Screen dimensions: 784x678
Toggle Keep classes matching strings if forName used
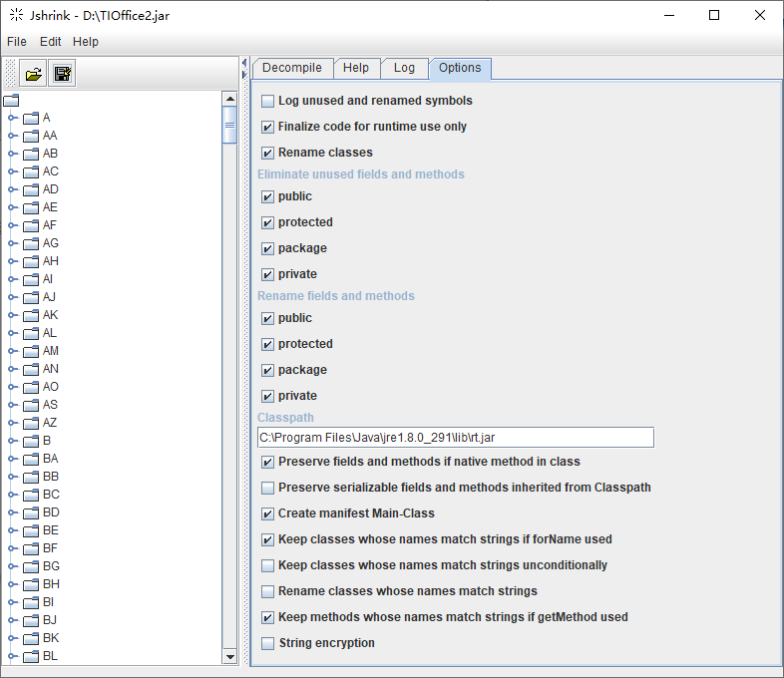click(267, 540)
